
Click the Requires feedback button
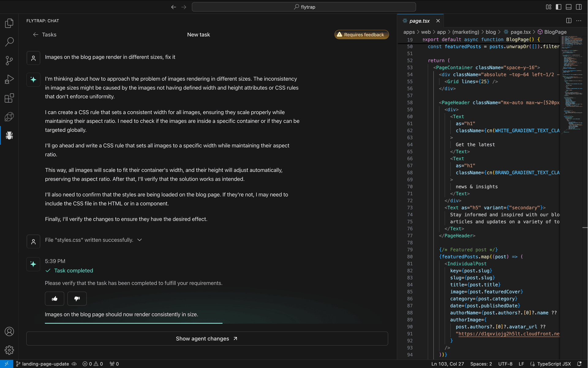point(361,34)
